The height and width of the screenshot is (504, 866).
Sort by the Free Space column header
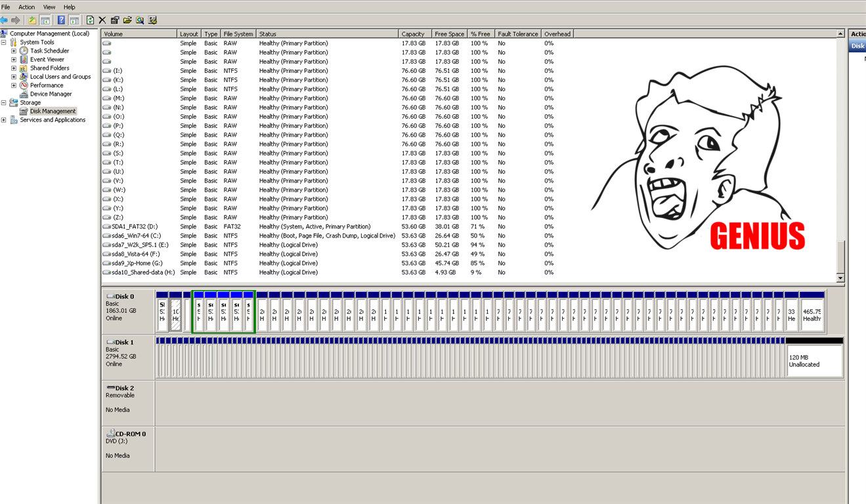coord(449,33)
